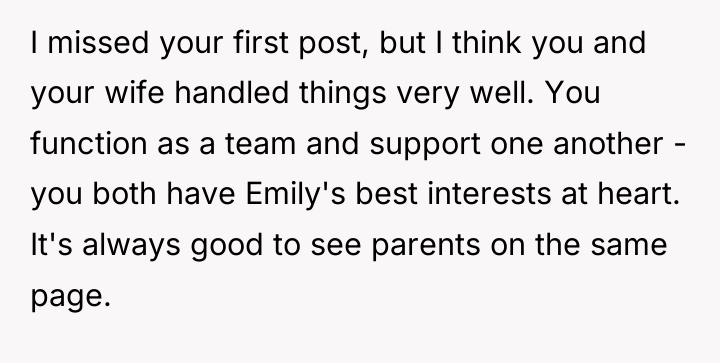The image size is (720, 363).
Task: Click the word "handled" in second line
Action: click(231, 93)
